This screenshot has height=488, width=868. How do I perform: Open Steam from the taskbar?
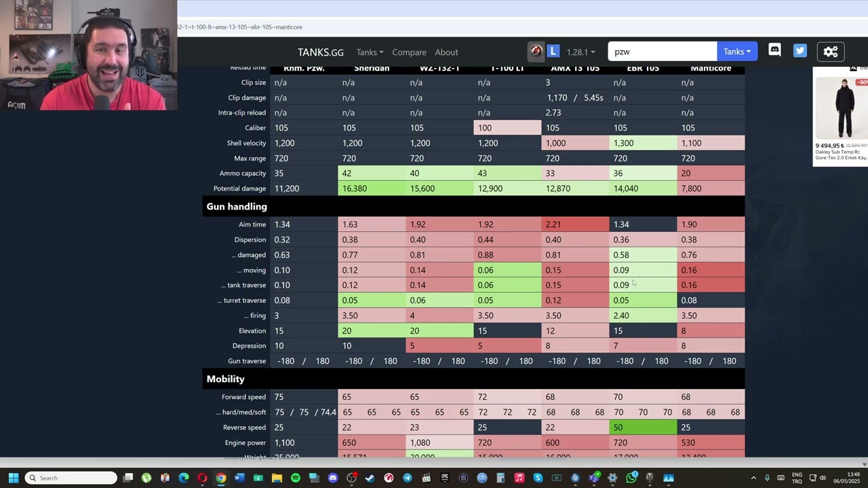tap(370, 478)
